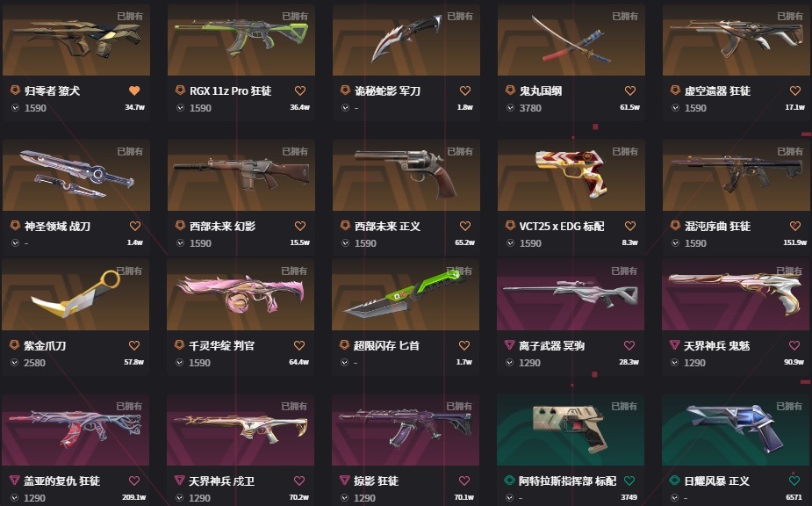The width and height of the screenshot is (812, 506).
Task: Open the VCT25 x EDG 标配 pistol image
Action: [x=571, y=175]
